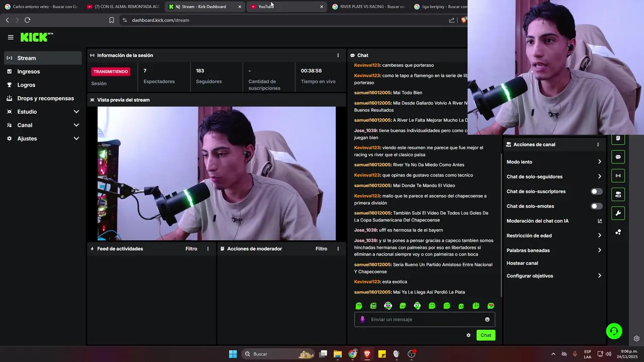
Task: Open Chat de solo-seguidores options chevron
Action: 599,176
